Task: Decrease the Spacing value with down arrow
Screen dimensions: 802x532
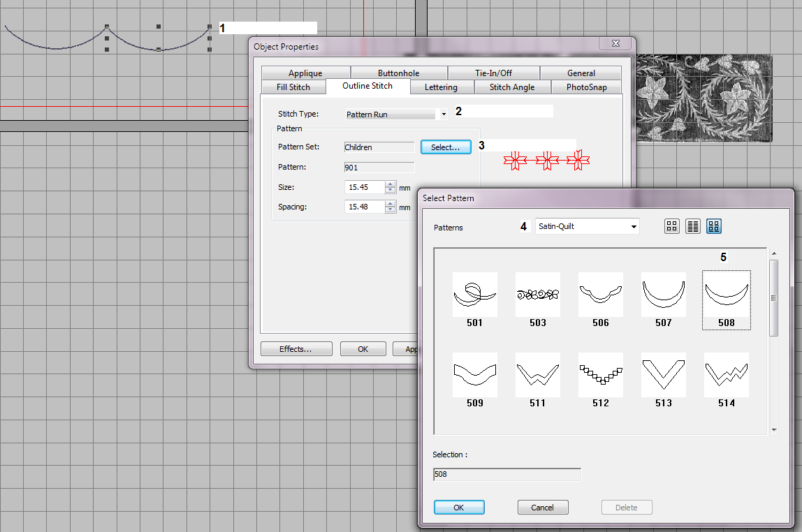Action: (x=390, y=210)
